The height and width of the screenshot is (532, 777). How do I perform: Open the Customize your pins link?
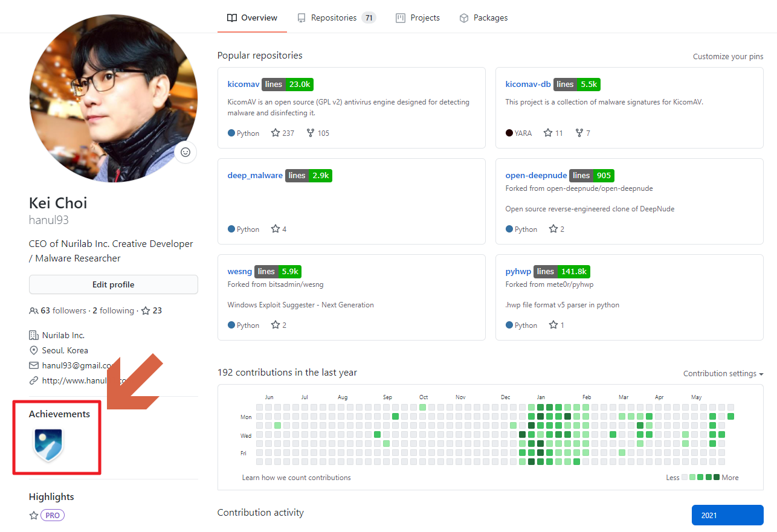[x=728, y=56]
